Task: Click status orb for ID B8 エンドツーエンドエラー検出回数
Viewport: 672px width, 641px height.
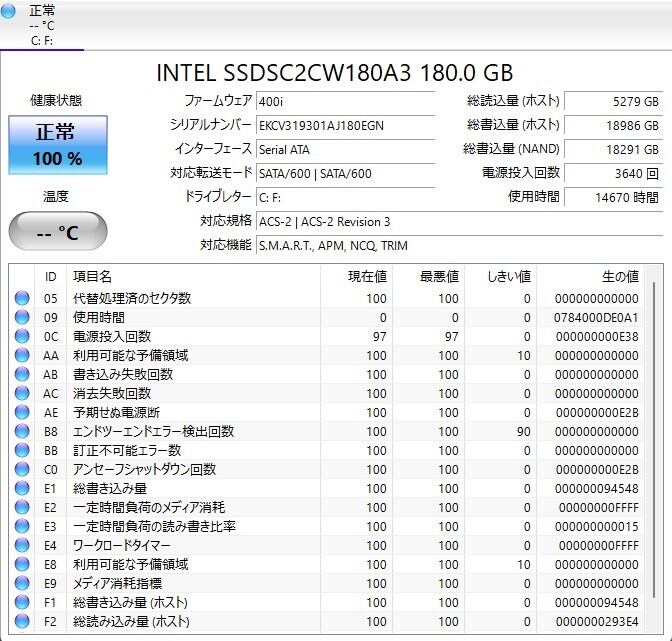Action: [22, 431]
